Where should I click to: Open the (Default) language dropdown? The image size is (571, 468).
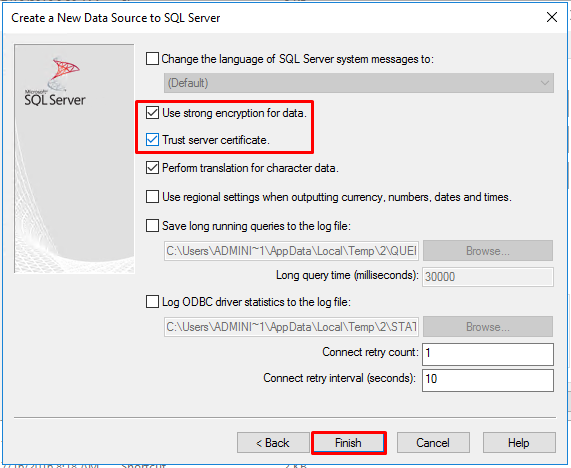359,83
